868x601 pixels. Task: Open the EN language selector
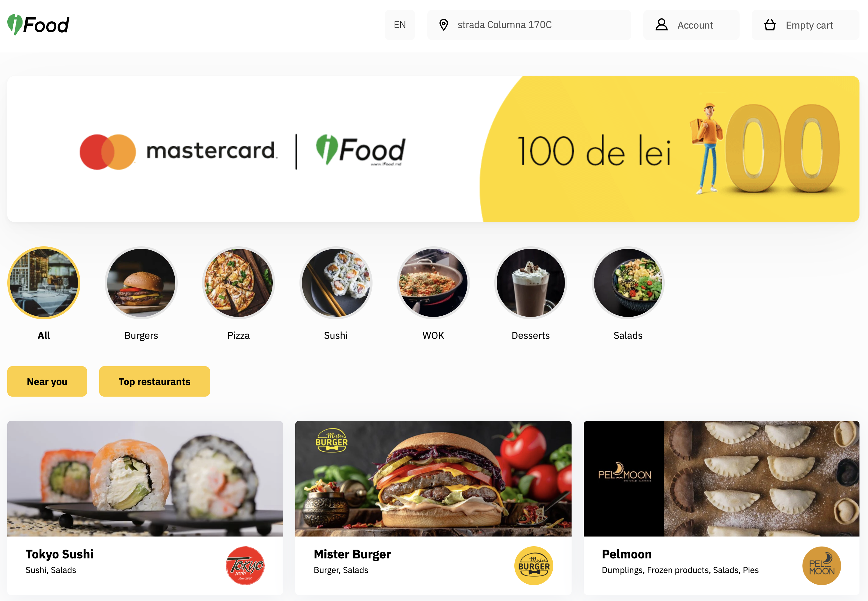click(400, 25)
